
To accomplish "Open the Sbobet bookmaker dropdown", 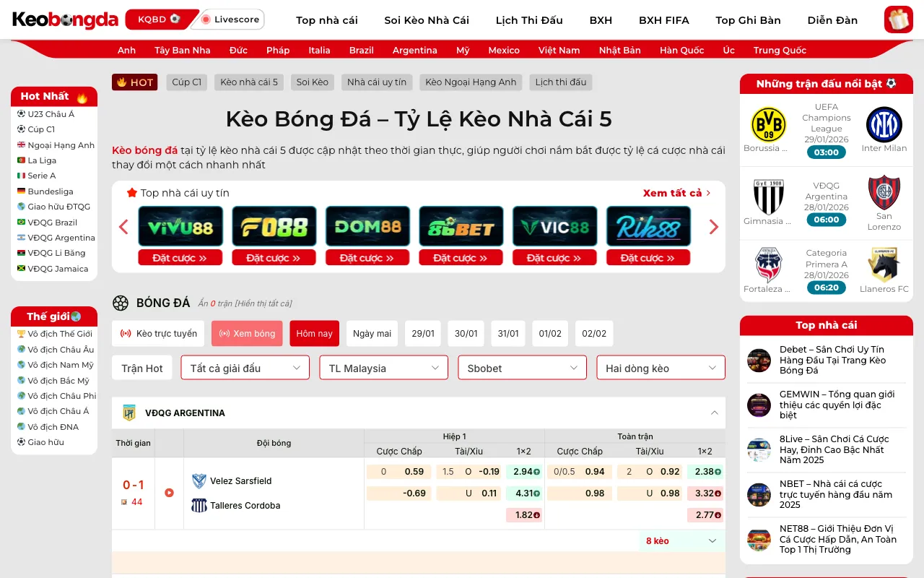I will [523, 368].
